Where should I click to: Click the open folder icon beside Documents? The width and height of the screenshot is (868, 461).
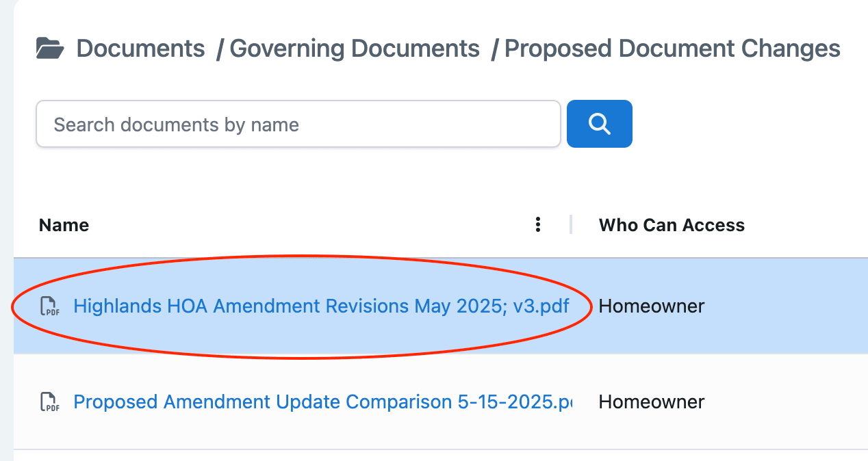point(50,49)
